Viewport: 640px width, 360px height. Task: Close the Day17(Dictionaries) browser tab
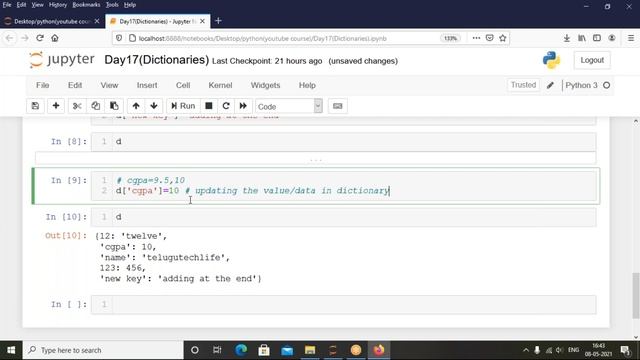click(202, 21)
